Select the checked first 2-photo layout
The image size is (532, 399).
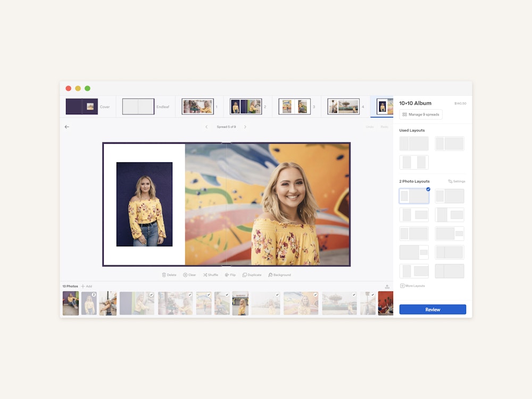click(x=414, y=196)
